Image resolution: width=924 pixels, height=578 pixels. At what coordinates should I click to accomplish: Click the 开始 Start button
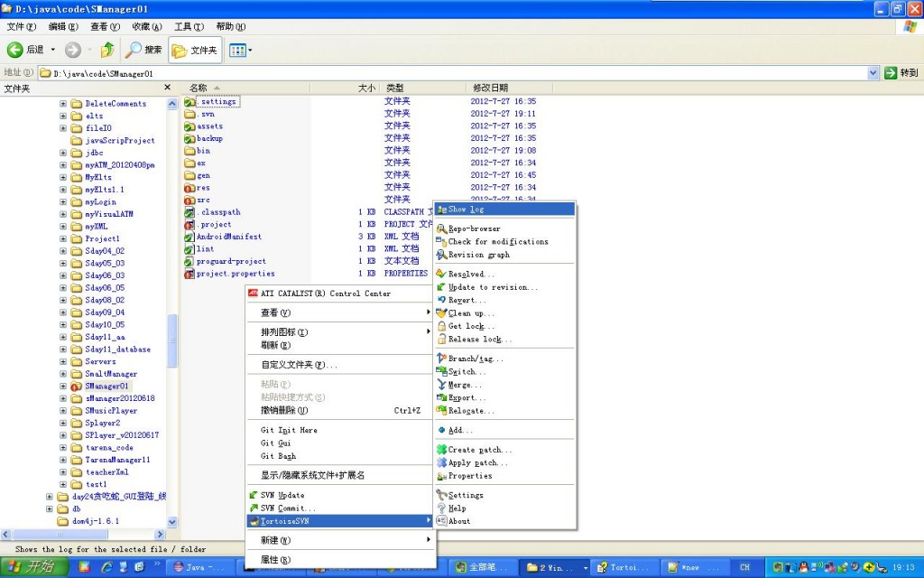[33, 567]
